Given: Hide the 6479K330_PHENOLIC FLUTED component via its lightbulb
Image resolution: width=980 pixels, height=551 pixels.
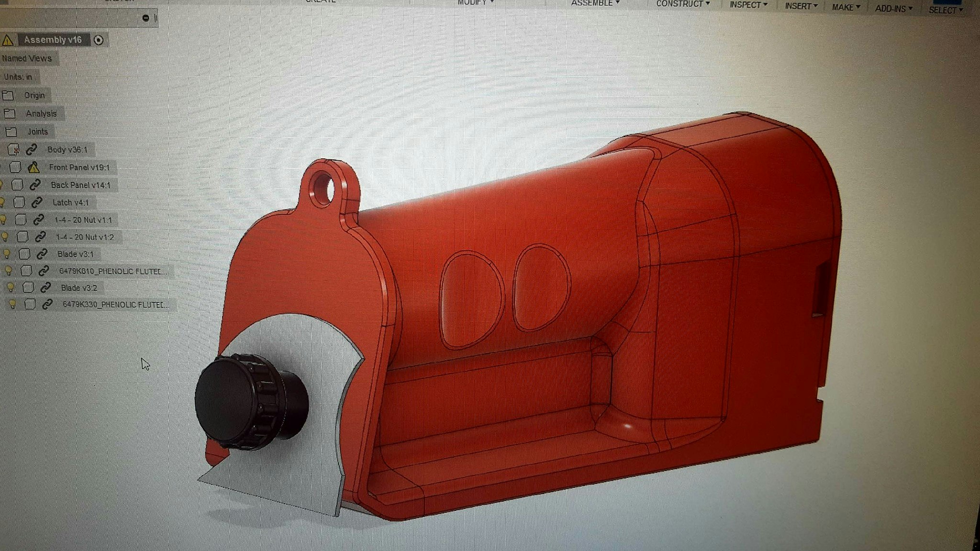Looking at the screenshot, I should click(x=12, y=304).
